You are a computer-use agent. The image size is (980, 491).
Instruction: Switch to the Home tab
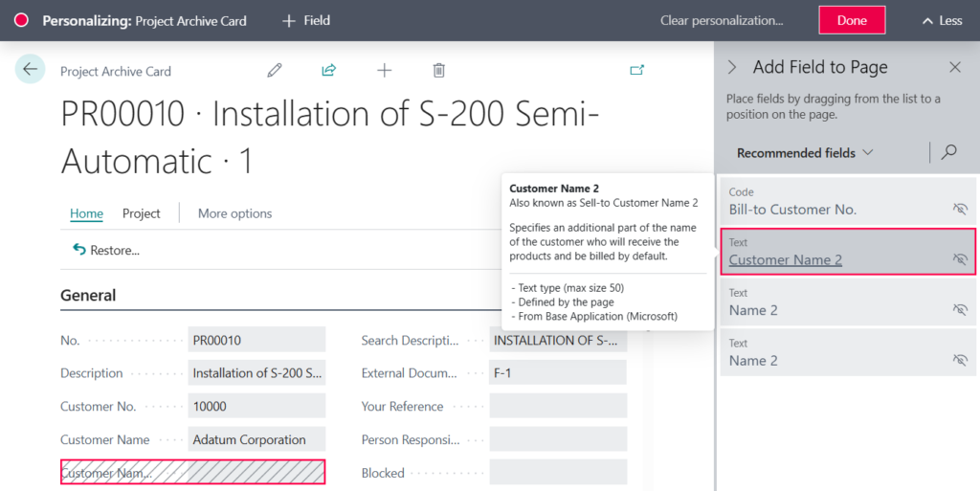[x=86, y=213]
